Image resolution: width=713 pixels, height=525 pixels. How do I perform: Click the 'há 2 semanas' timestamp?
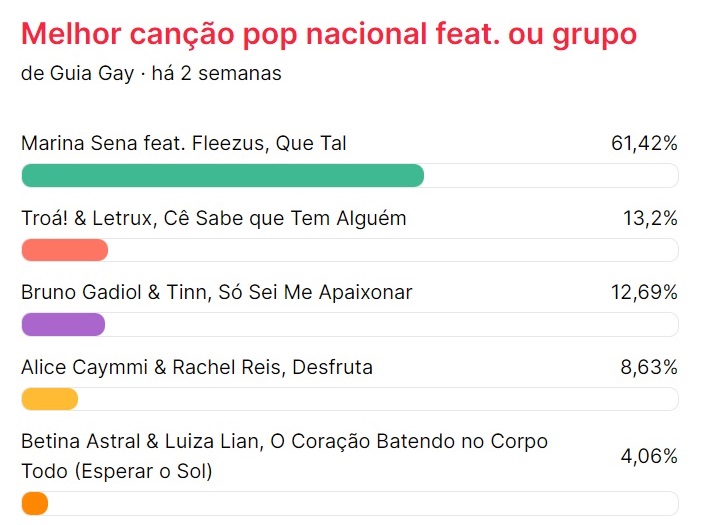tap(216, 74)
